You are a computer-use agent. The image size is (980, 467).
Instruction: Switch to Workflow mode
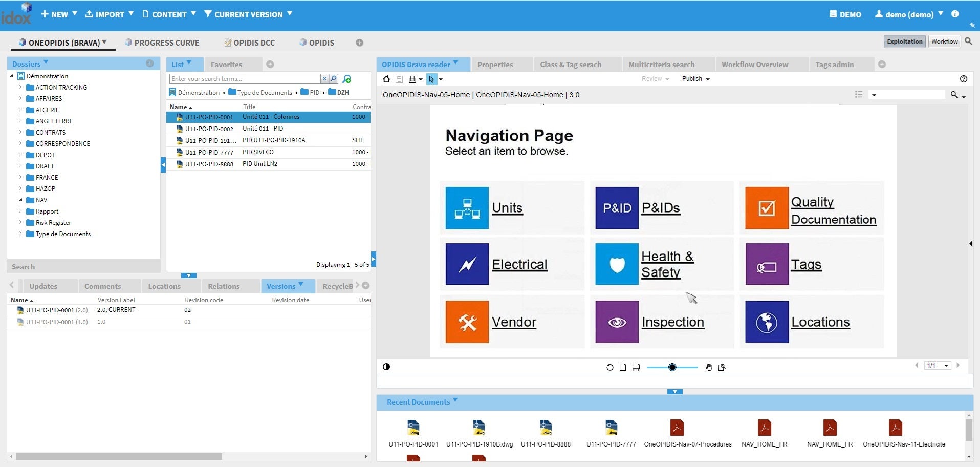[944, 41]
